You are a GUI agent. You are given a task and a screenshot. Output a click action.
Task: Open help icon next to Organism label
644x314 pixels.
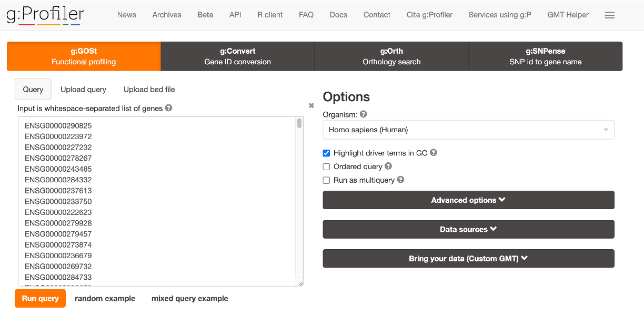point(363,114)
